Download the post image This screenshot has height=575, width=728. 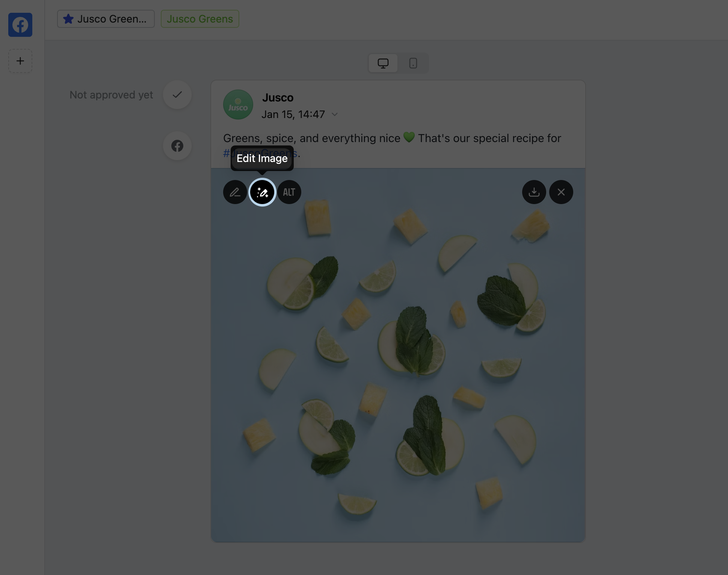tap(534, 192)
